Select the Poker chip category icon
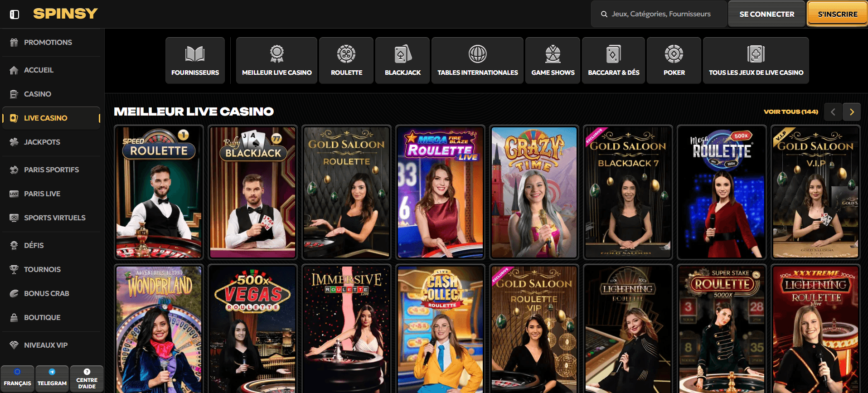The image size is (868, 393). coord(674,54)
